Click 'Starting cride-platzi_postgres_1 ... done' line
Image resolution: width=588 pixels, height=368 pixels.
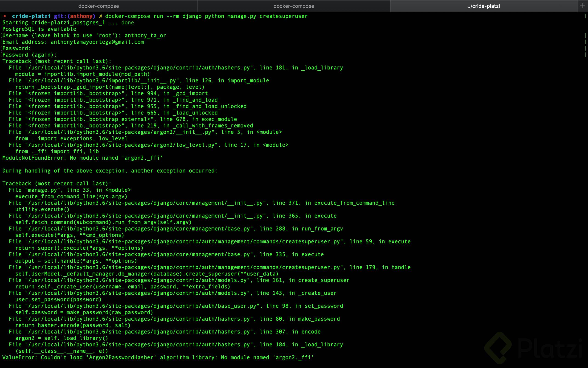[x=68, y=23]
